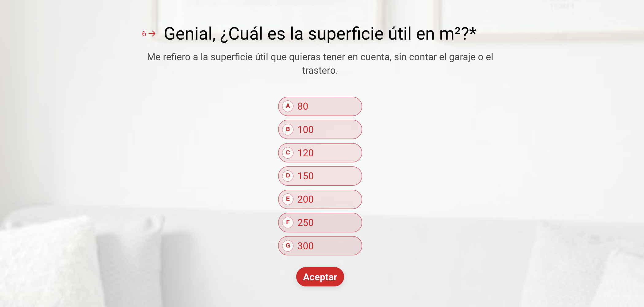The height and width of the screenshot is (307, 644).
Task: Click the letter G key badge
Action: 288,246
